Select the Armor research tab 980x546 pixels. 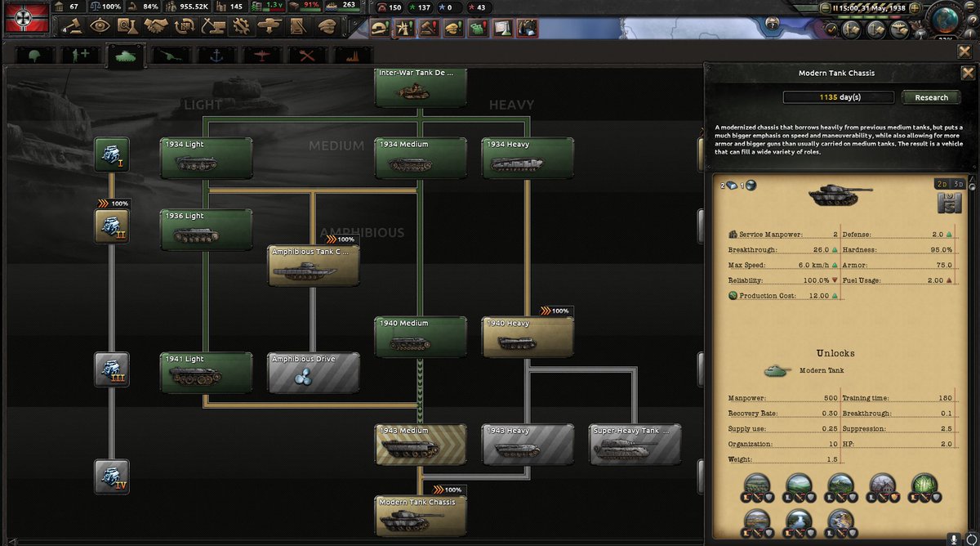click(x=127, y=56)
